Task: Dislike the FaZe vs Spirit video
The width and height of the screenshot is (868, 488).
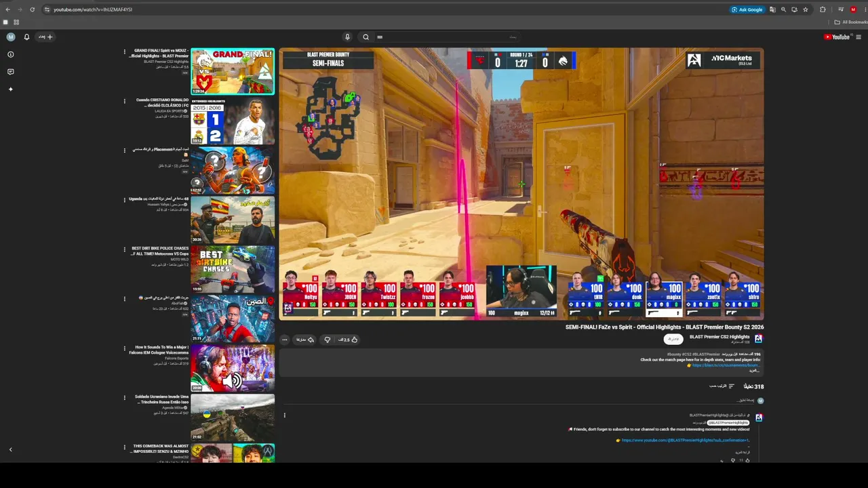Action: [328, 340]
